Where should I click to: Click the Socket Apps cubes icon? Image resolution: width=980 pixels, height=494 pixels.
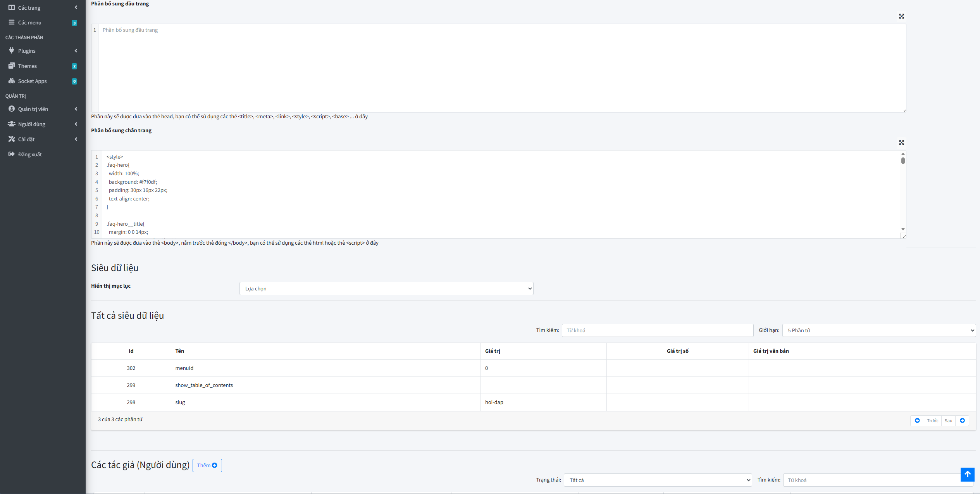(x=12, y=81)
